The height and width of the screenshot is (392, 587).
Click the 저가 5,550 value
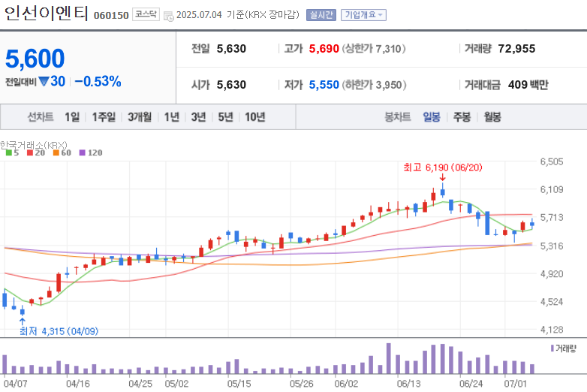[x=324, y=85]
